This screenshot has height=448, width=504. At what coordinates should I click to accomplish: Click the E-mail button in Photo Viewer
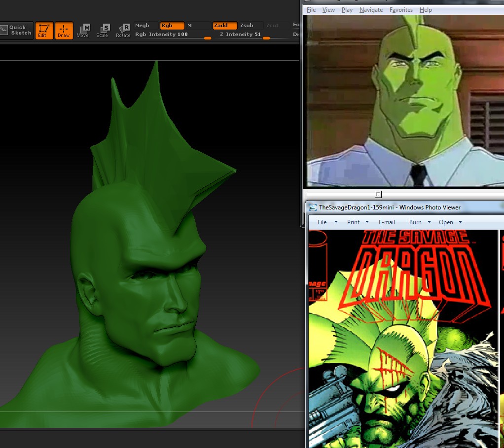[387, 222]
